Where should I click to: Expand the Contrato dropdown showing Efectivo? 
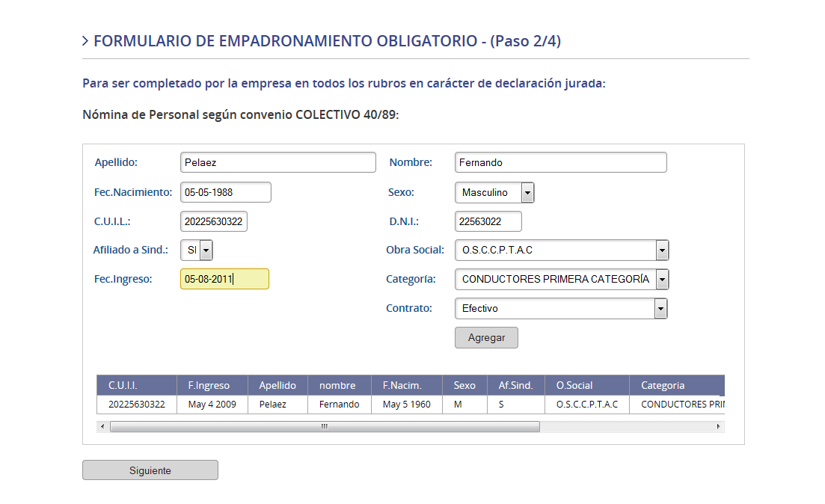[x=561, y=308]
